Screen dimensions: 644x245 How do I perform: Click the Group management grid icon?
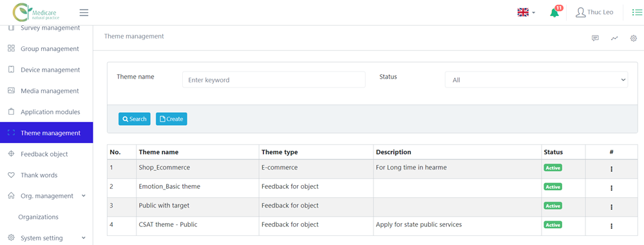pos(12,48)
